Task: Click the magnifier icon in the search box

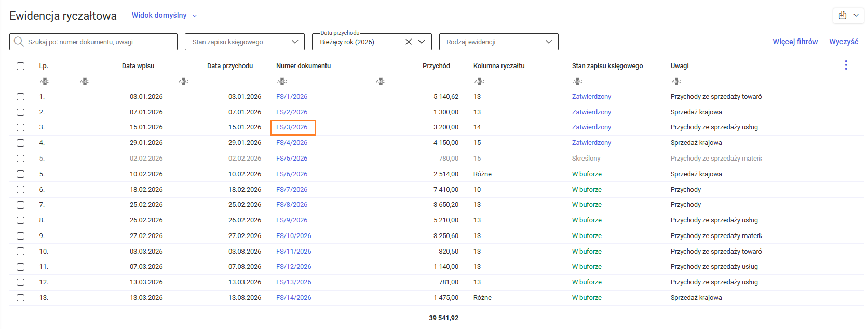Action: coord(19,42)
